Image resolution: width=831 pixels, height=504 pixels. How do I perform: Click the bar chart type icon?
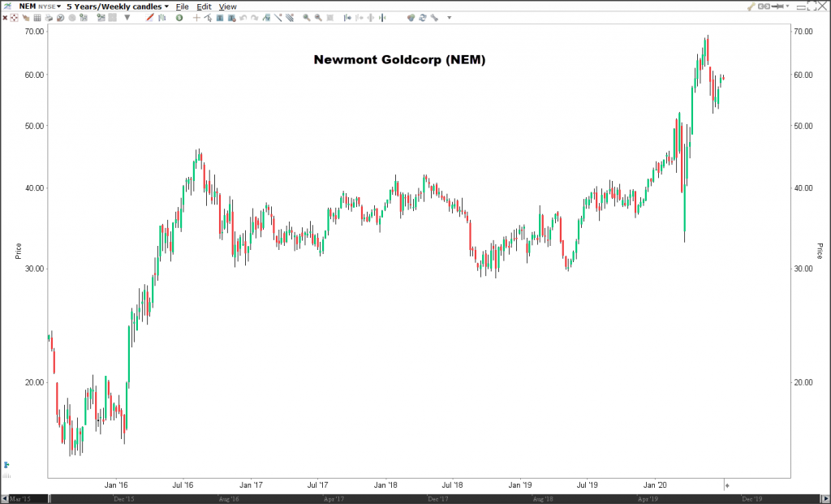pyautogui.click(x=162, y=18)
